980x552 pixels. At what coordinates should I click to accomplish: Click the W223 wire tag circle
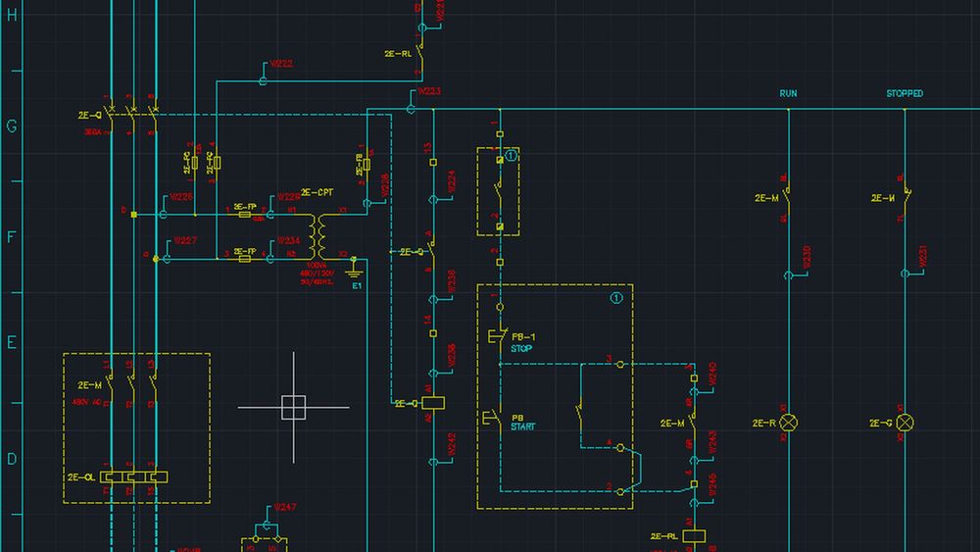(411, 110)
